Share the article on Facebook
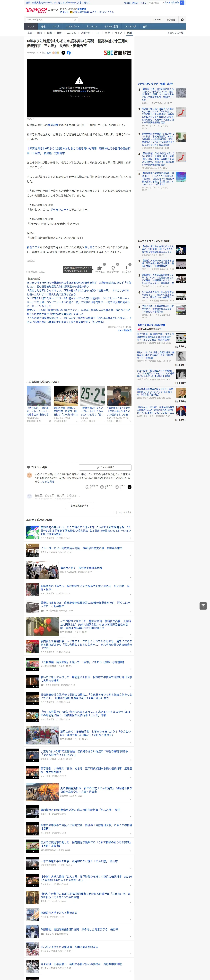210x980 pixels. point(69,53)
